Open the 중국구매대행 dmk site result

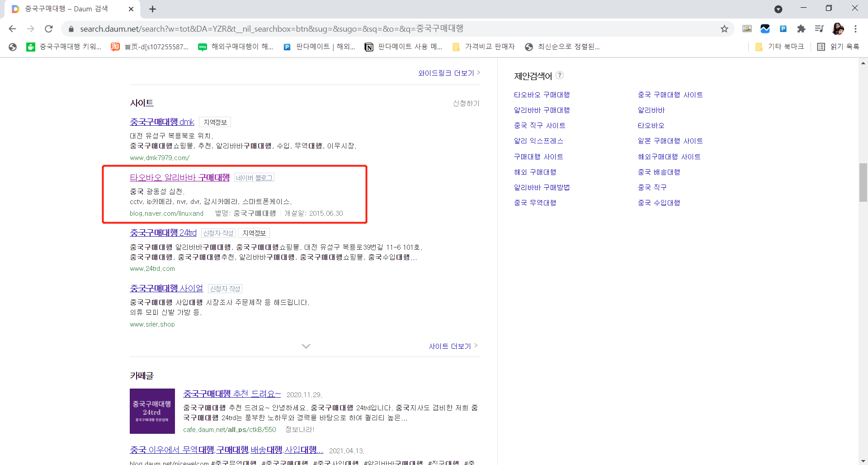[162, 122]
